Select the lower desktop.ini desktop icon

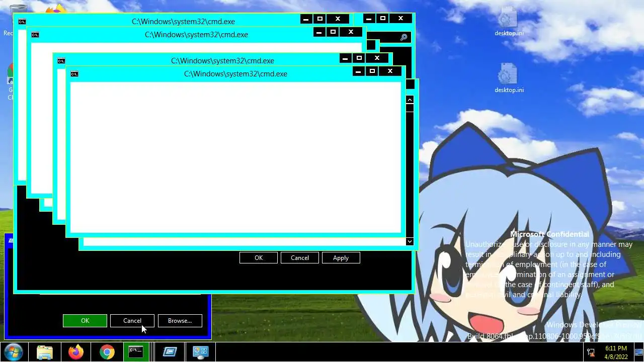(509, 78)
